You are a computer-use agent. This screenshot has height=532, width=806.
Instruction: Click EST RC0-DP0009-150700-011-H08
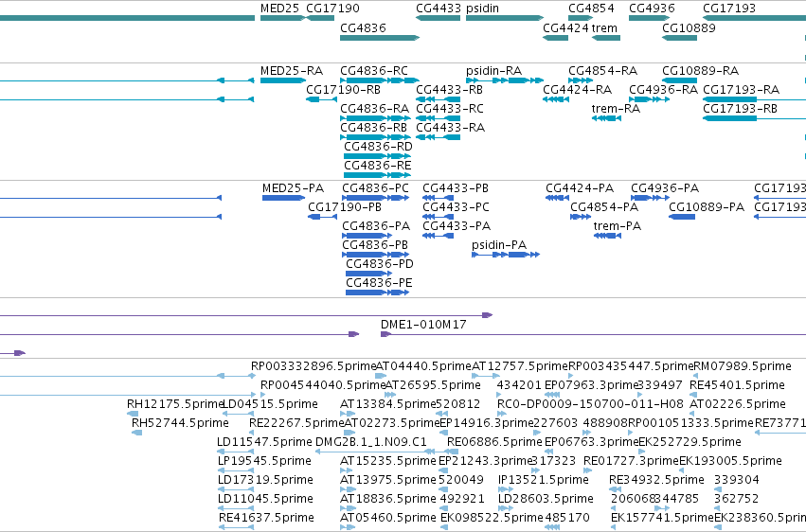click(x=590, y=404)
